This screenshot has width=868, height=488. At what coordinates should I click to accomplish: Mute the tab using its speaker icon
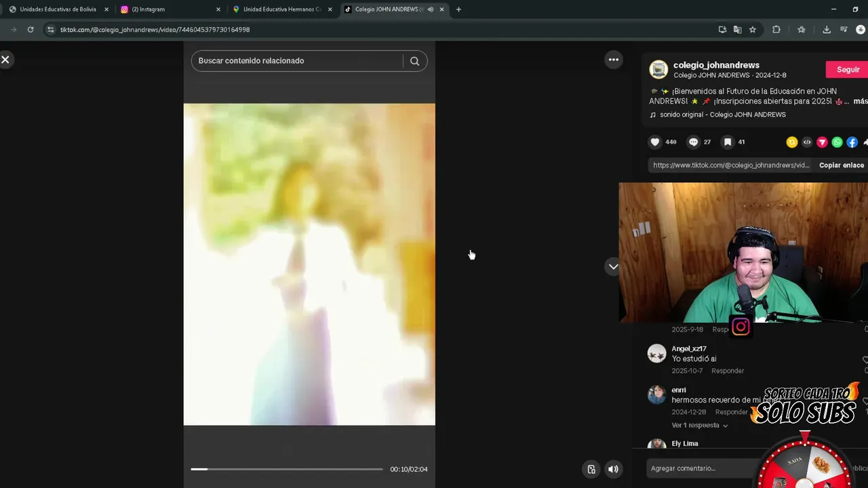[x=430, y=9]
